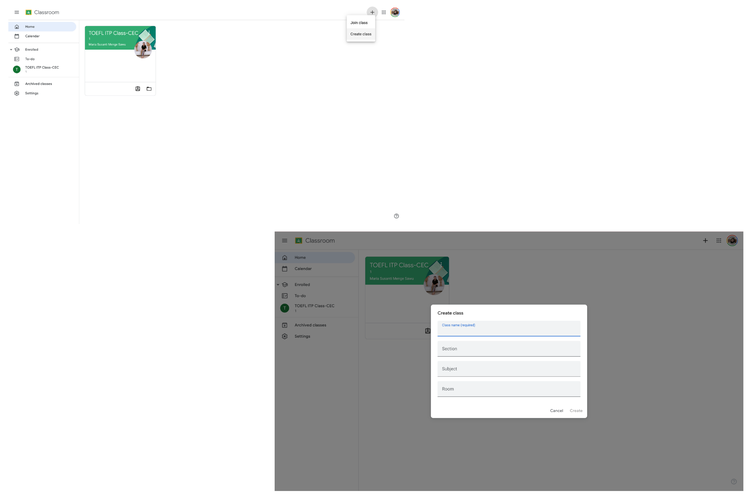Toggle the main menu hamburger in the undimmed window
Screen dimensions: 750x500
pos(17,12)
